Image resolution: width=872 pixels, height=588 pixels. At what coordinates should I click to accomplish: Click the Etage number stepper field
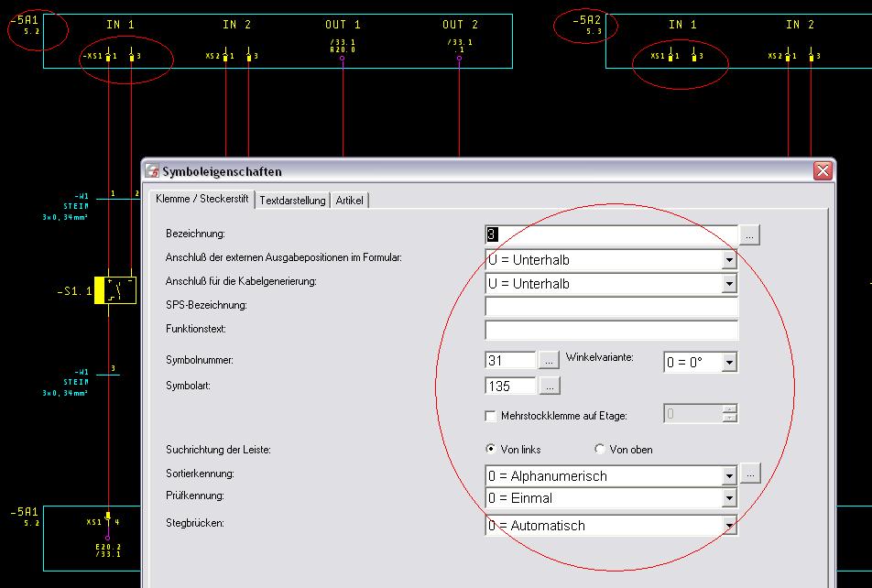point(692,414)
